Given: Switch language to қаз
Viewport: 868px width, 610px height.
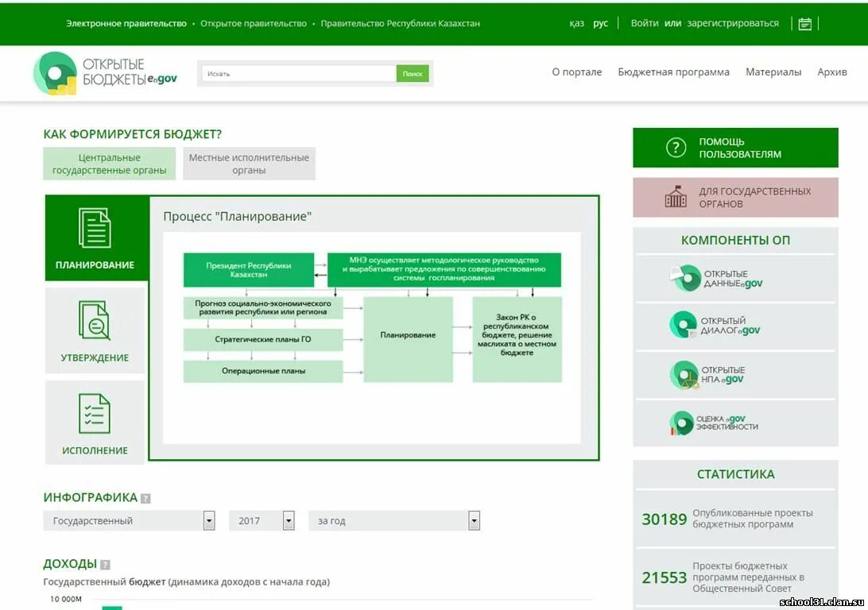Looking at the screenshot, I should pos(577,23).
